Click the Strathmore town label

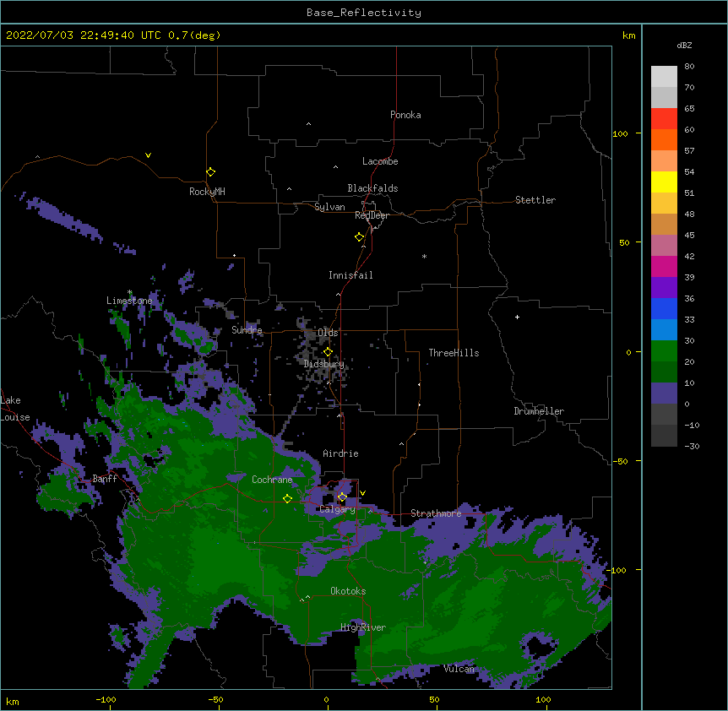[x=436, y=513]
